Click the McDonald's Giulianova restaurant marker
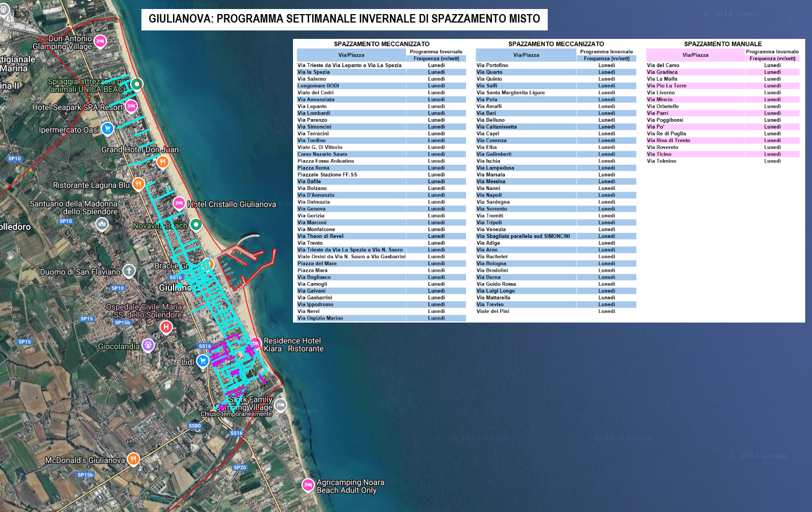Screen dimensions: 812x512 point(134,459)
